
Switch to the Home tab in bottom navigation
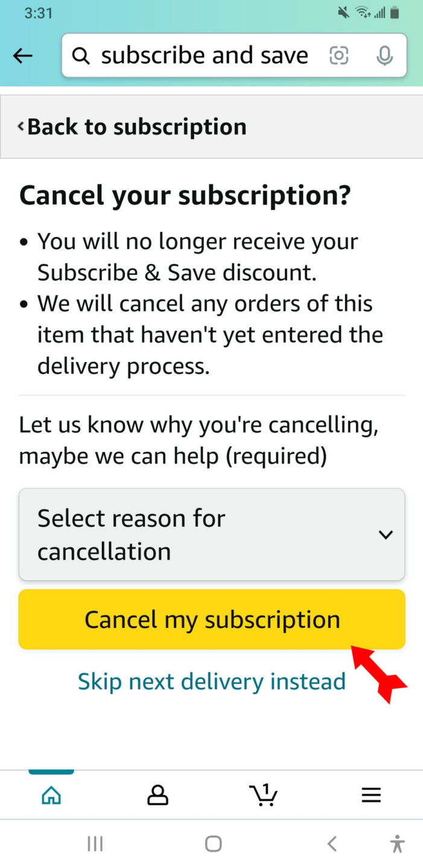coord(51,795)
